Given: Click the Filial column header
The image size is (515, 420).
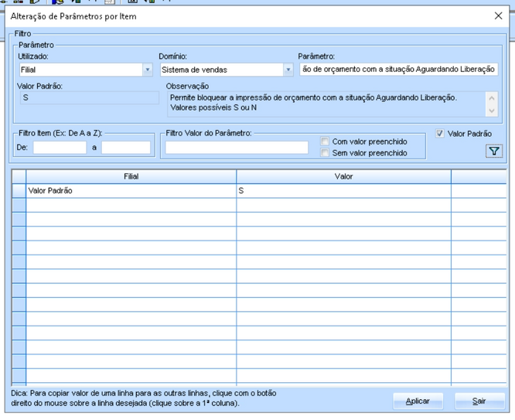Looking at the screenshot, I should pos(131,176).
